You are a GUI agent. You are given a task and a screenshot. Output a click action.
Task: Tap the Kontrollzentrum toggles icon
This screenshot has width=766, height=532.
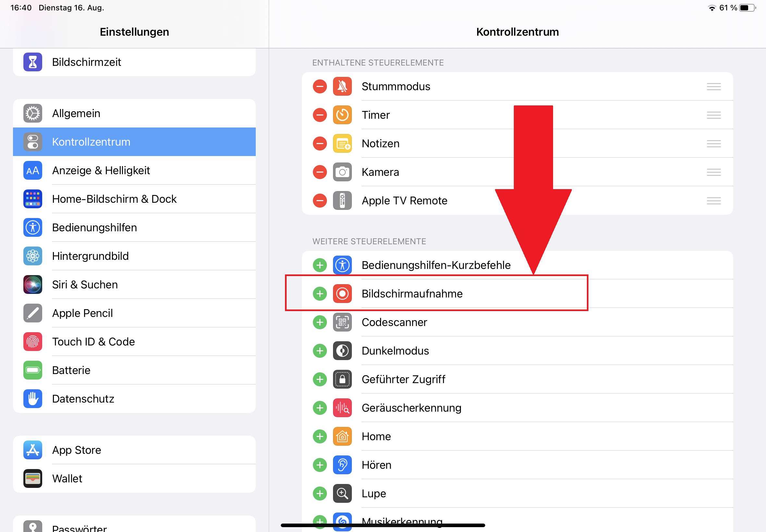click(33, 142)
